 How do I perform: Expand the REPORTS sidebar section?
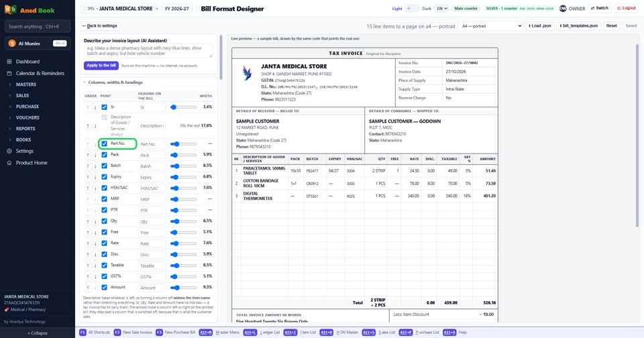25,129
